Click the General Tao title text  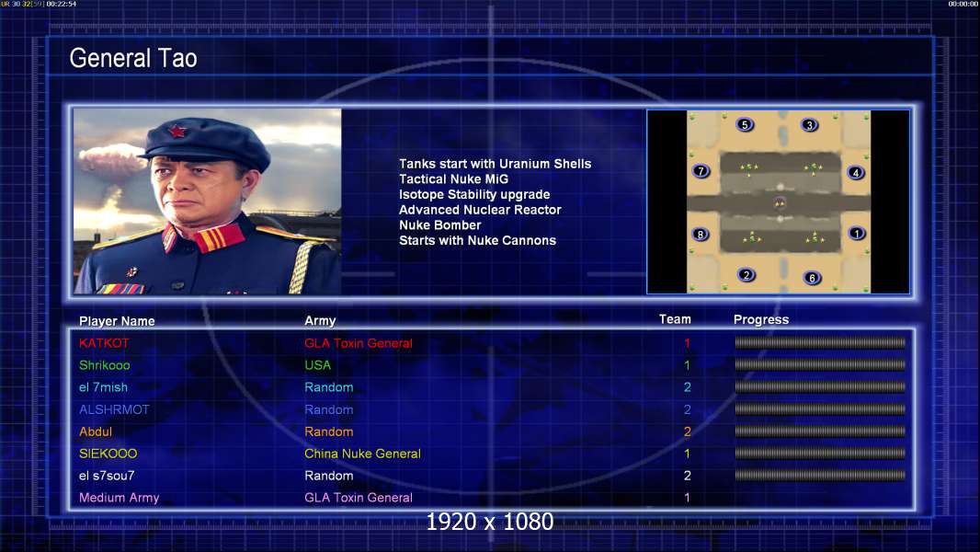point(133,58)
